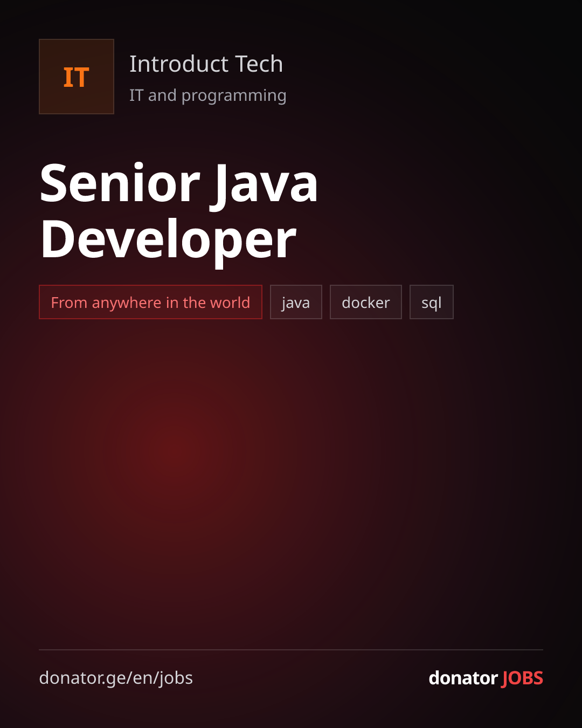582x728 pixels.
Task: Select the java skill tag
Action: point(296,302)
